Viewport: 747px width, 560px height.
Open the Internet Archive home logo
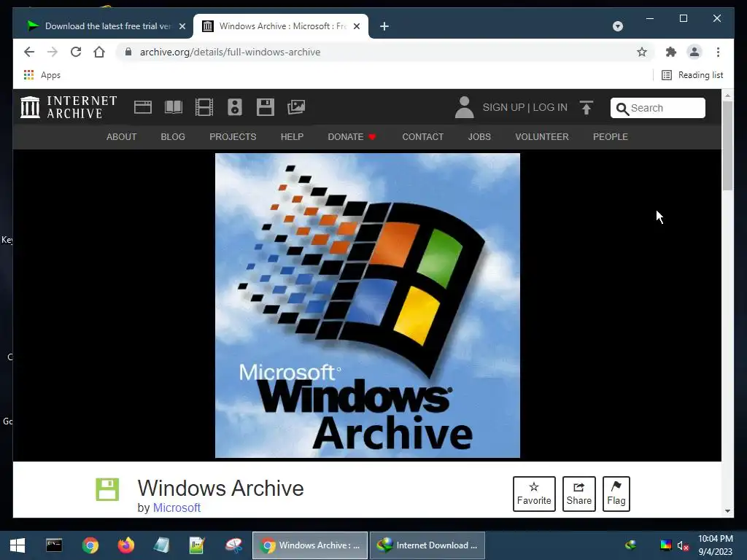69,107
